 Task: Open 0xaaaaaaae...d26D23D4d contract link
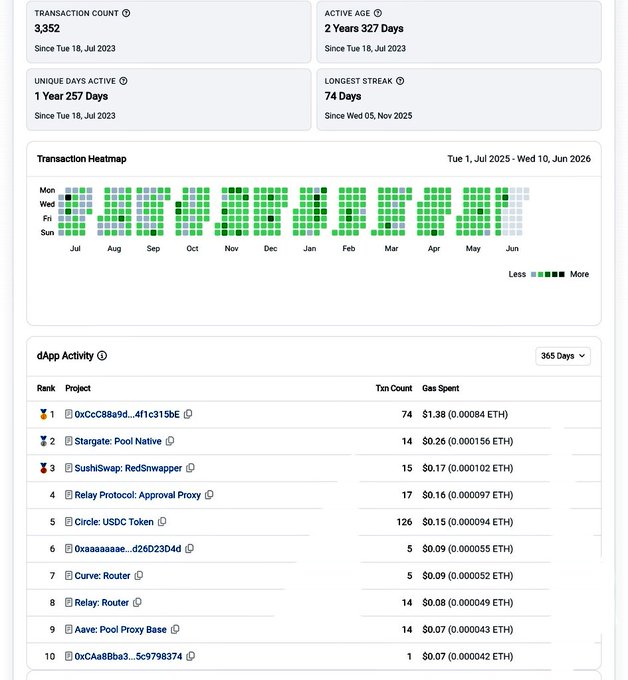[x=128, y=549]
